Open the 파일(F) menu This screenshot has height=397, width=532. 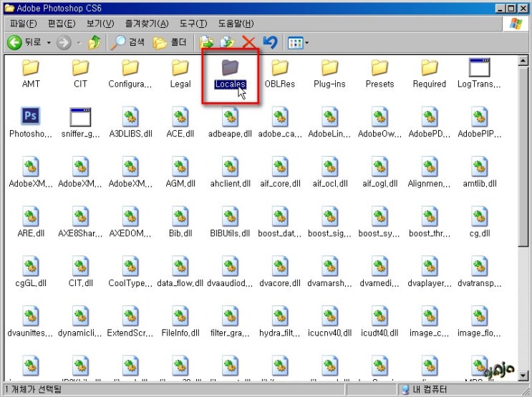coord(23,24)
